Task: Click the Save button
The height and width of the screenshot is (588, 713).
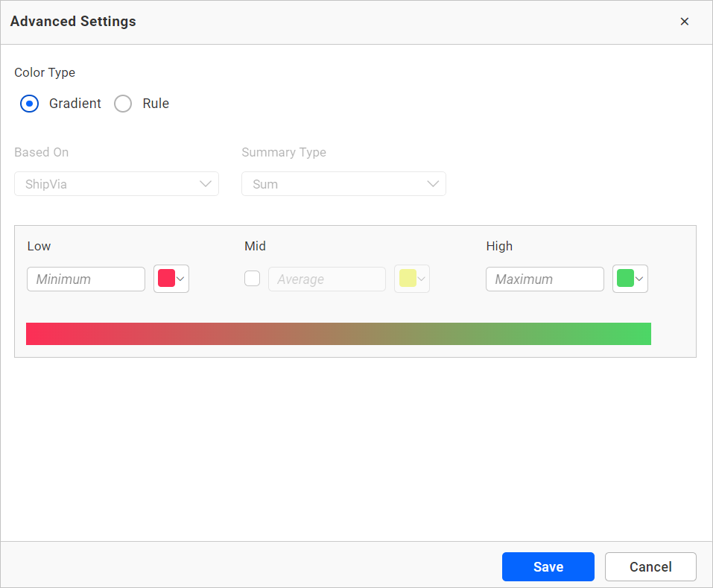Action: coord(548,566)
